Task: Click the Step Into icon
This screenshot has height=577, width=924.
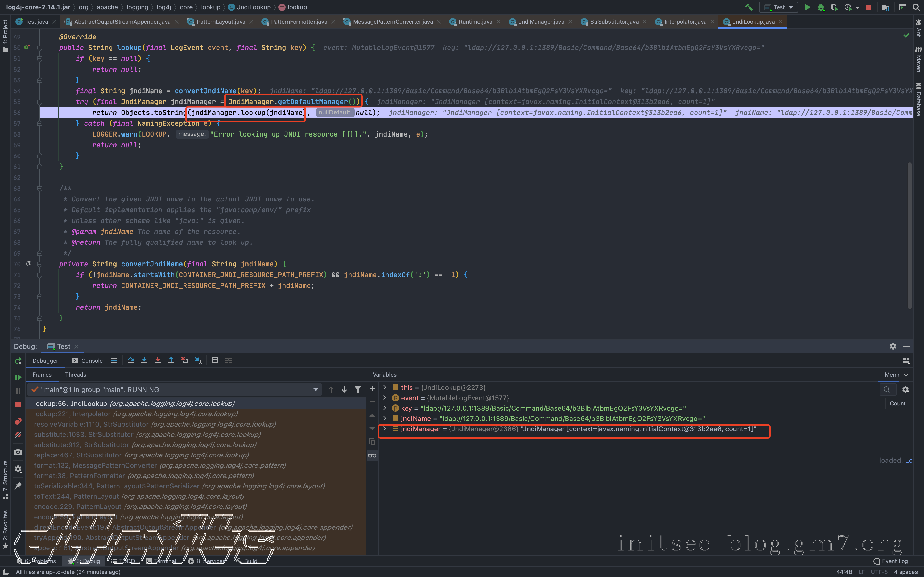Action: tap(144, 360)
